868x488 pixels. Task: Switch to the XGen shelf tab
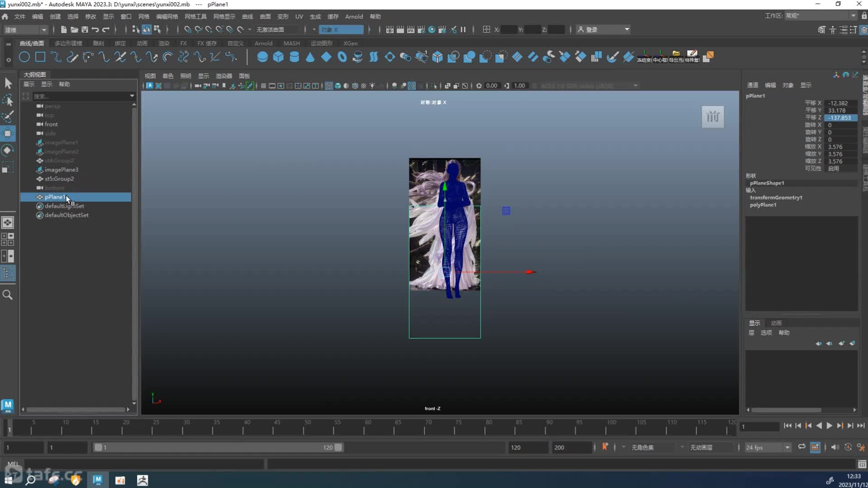[350, 43]
